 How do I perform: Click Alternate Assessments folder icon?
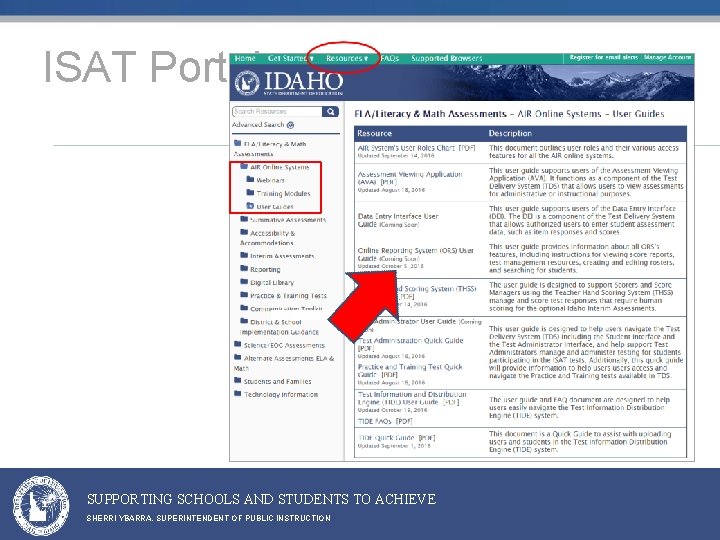[237, 357]
